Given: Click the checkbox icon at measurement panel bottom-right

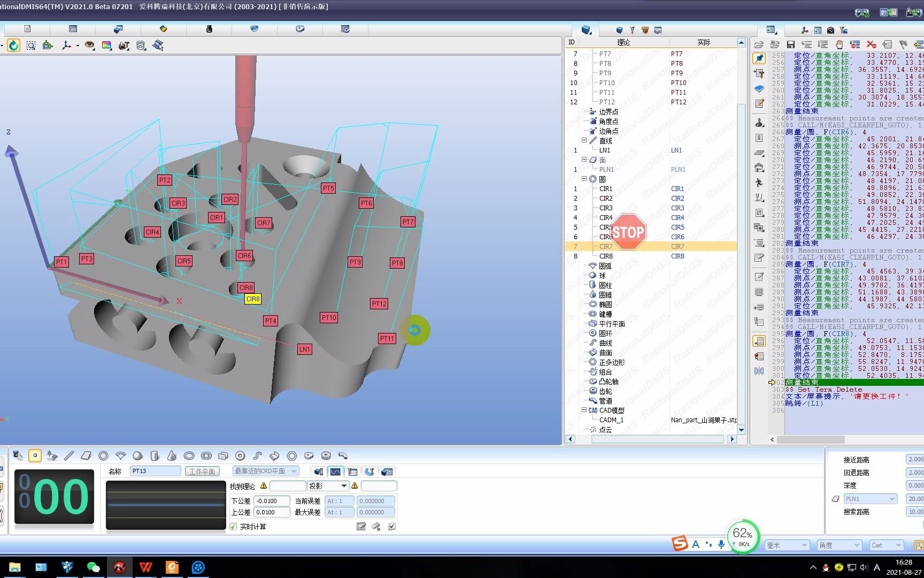Looking at the screenshot, I should pyautogui.click(x=392, y=527).
